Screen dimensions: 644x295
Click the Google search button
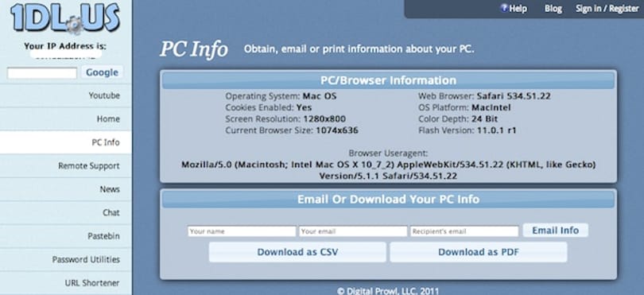pos(102,72)
